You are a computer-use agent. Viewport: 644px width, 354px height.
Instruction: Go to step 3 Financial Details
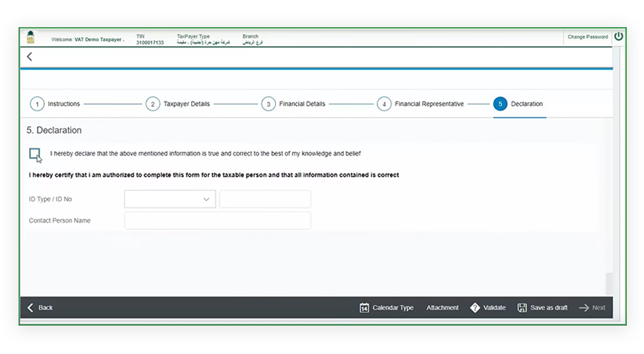[x=294, y=104]
